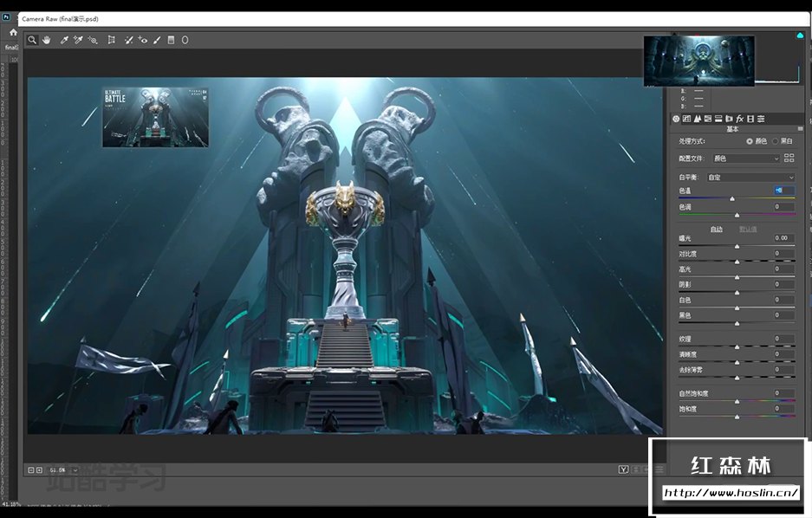Open the 基本 panel options menu icon

[x=800, y=129]
